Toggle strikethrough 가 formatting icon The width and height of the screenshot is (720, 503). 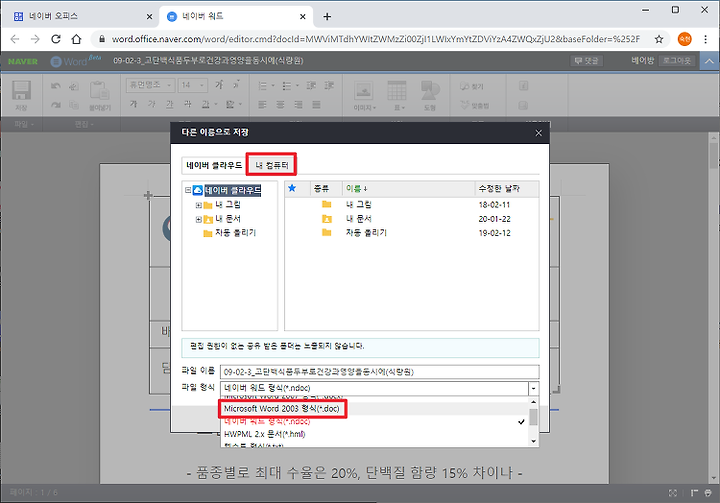pyautogui.click(x=187, y=104)
